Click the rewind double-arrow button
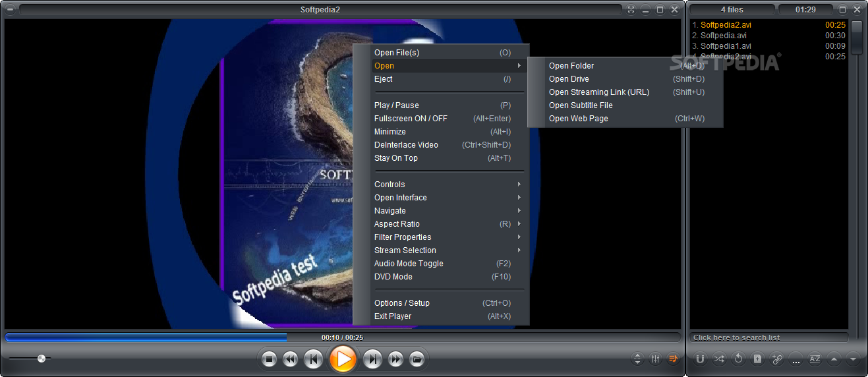The width and height of the screenshot is (868, 377). tap(290, 359)
